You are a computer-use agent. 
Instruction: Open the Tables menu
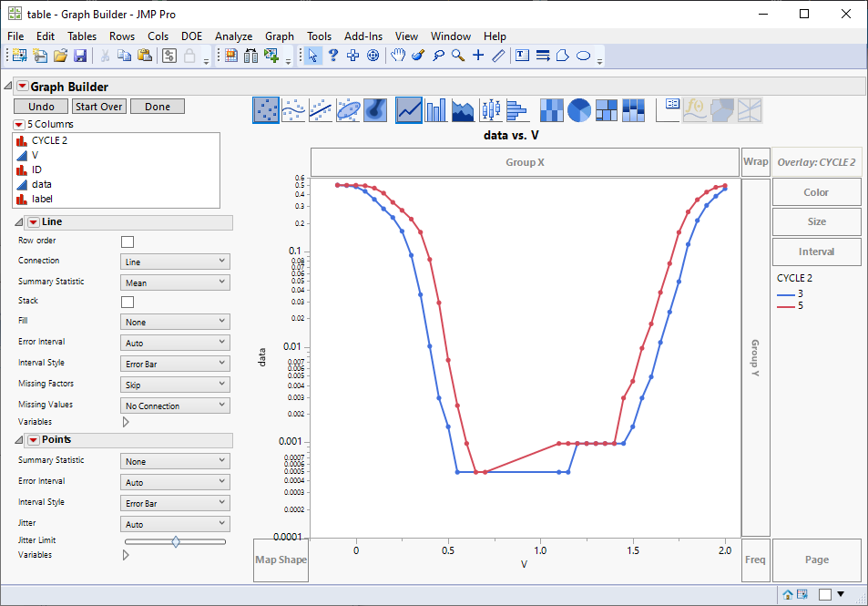pyautogui.click(x=82, y=36)
